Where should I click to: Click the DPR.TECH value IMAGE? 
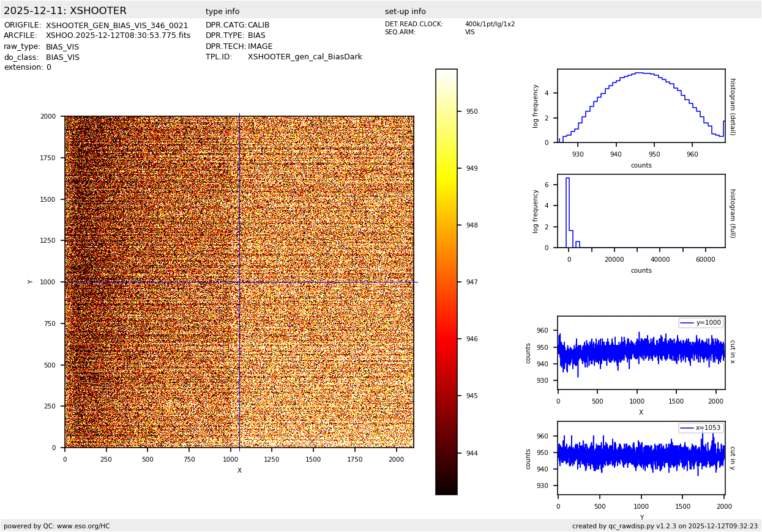260,46
